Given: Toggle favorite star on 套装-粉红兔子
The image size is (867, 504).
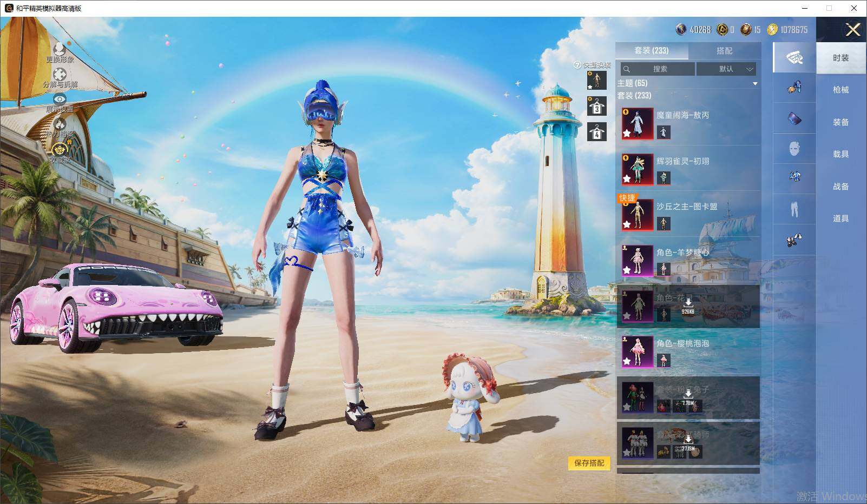Looking at the screenshot, I should tap(627, 407).
